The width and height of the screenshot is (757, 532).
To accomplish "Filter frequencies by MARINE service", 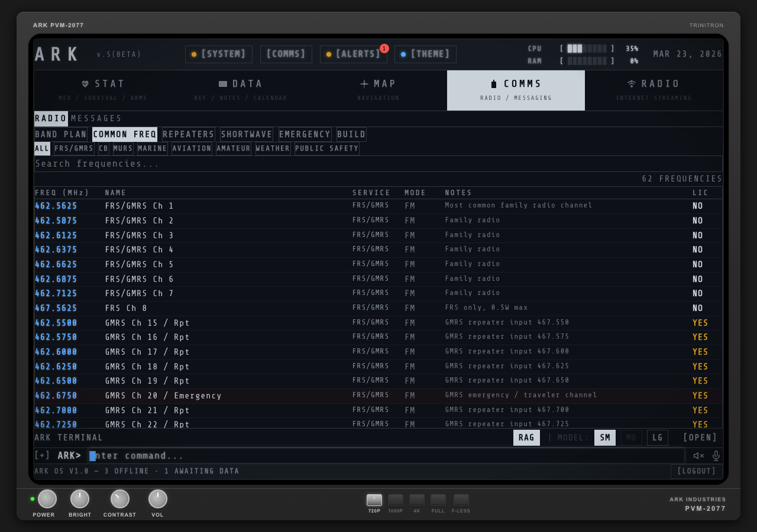I will click(x=152, y=148).
